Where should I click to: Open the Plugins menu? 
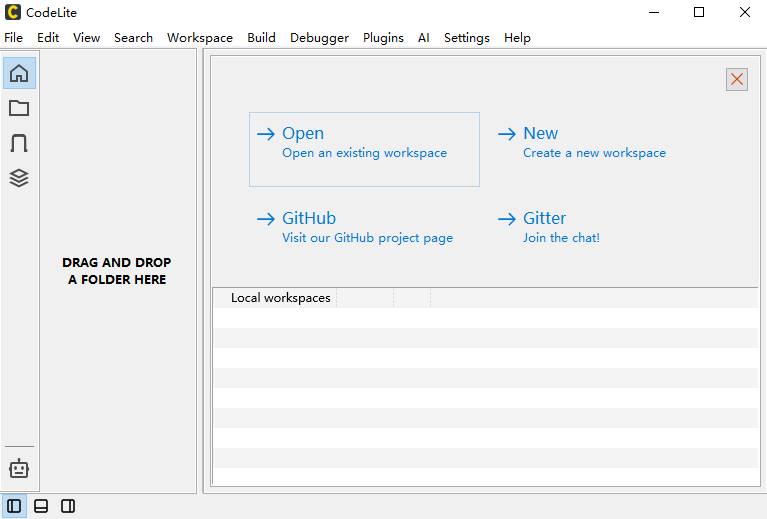pyautogui.click(x=383, y=38)
